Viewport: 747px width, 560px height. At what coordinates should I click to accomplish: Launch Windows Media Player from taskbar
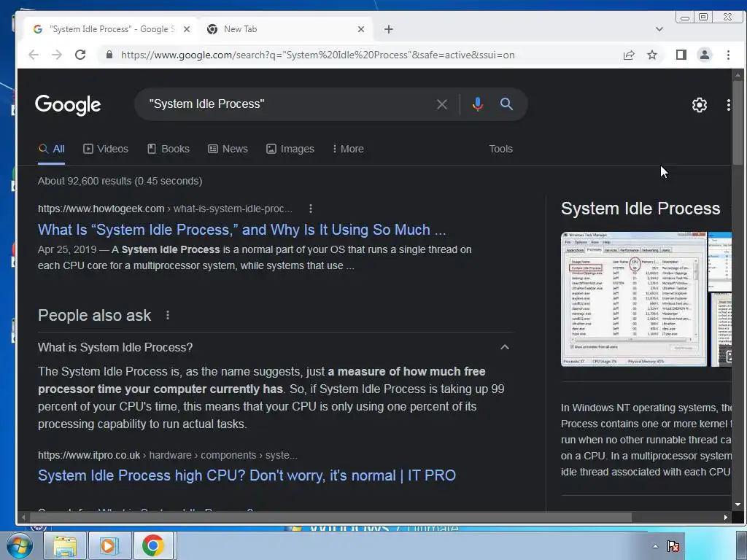(x=109, y=545)
